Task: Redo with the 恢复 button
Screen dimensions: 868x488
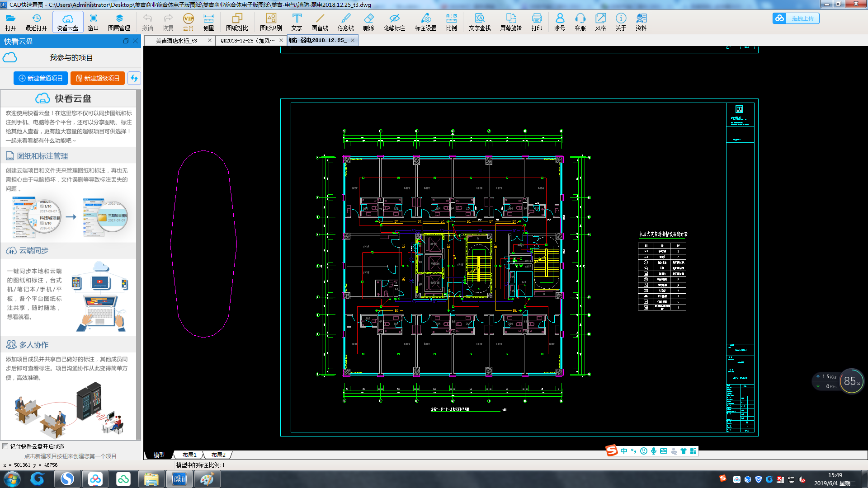Action: point(168,22)
